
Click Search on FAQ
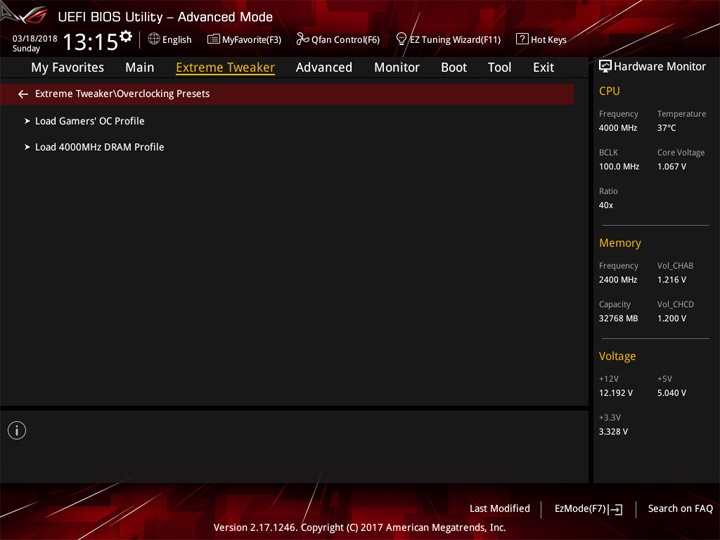coord(680,508)
